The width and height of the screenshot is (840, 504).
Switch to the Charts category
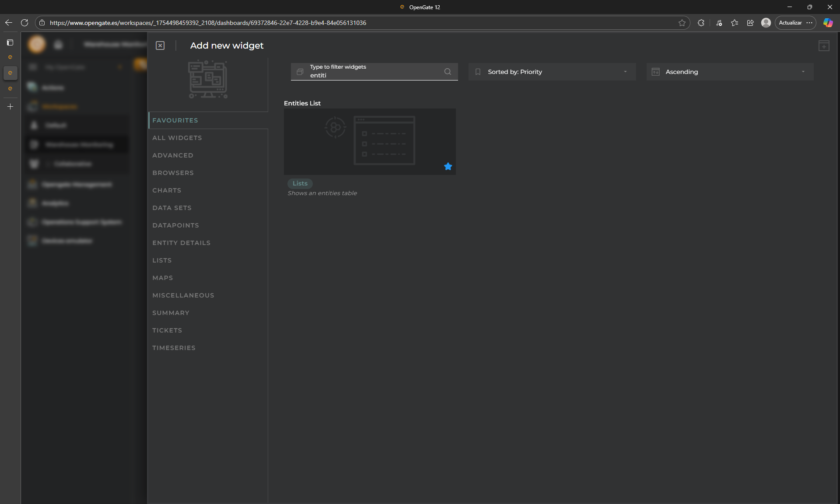167,190
